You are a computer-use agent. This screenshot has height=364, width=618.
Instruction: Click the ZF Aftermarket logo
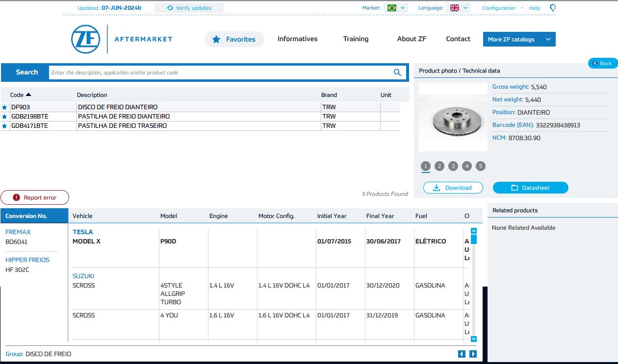[x=122, y=39]
